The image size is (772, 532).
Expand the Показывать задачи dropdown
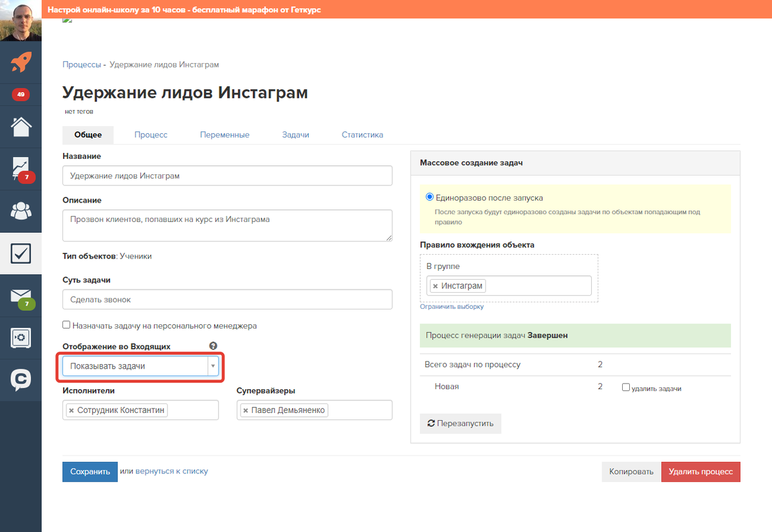pos(141,366)
